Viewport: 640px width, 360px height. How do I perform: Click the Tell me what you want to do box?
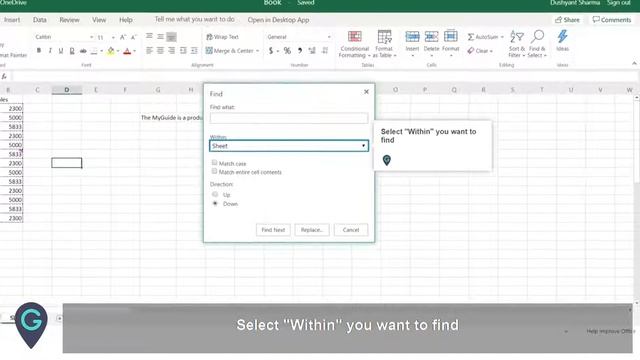pos(195,19)
